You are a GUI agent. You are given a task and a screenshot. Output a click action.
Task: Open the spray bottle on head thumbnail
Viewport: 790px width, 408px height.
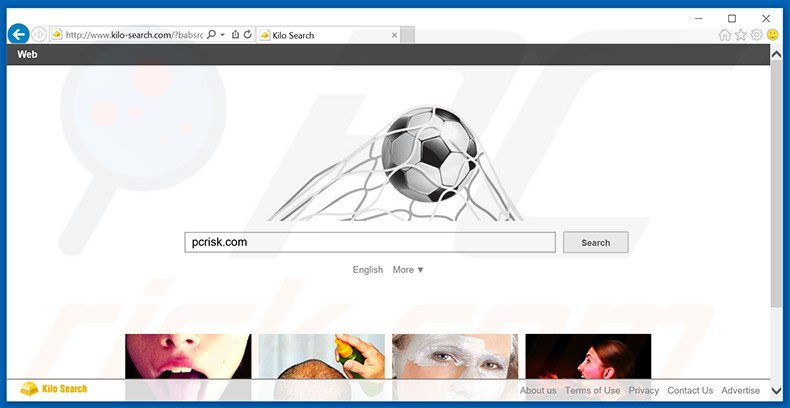pos(321,356)
